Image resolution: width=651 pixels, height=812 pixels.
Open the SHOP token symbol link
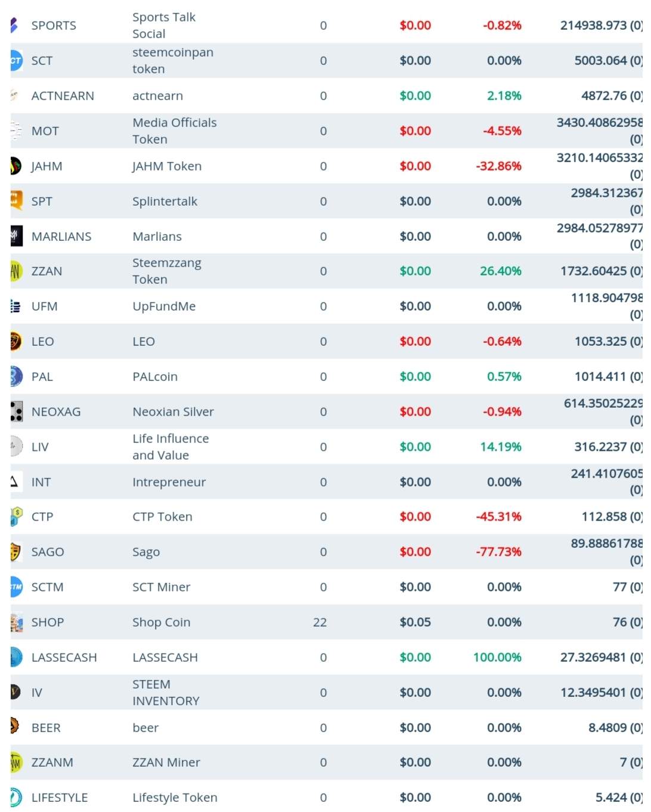[48, 622]
